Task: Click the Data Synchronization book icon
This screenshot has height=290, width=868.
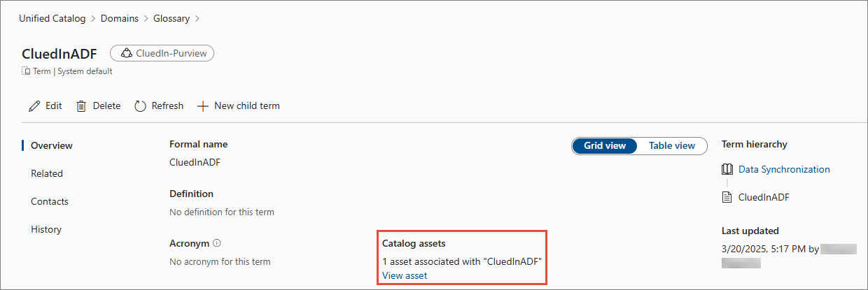Action: (x=727, y=169)
